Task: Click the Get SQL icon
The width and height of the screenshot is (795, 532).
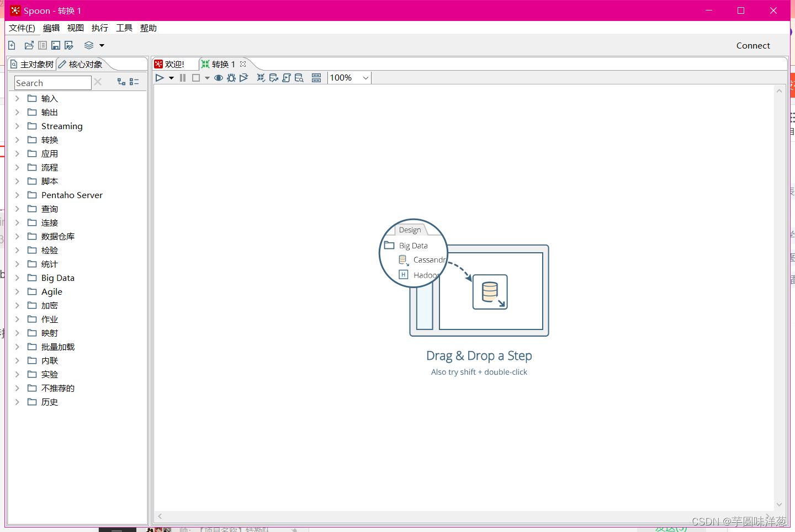Action: click(287, 78)
